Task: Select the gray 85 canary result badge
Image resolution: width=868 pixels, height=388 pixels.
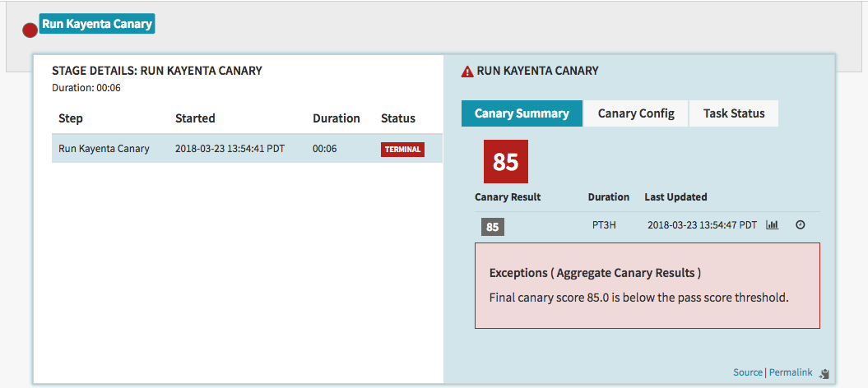Action: tap(493, 227)
